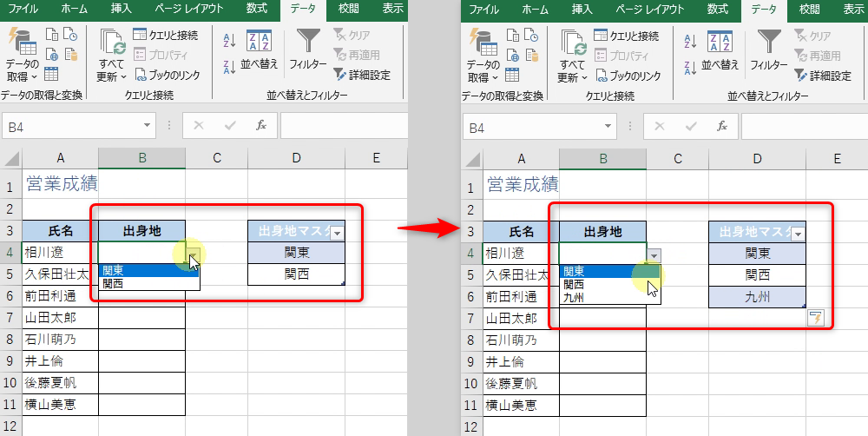Image resolution: width=868 pixels, height=436 pixels.
Task: Click B4 cell dropdown arrow in right window
Action: coord(654,254)
